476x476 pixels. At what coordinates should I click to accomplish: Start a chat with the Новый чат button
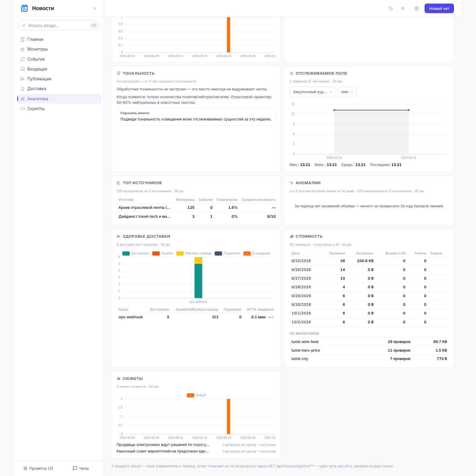(x=439, y=8)
